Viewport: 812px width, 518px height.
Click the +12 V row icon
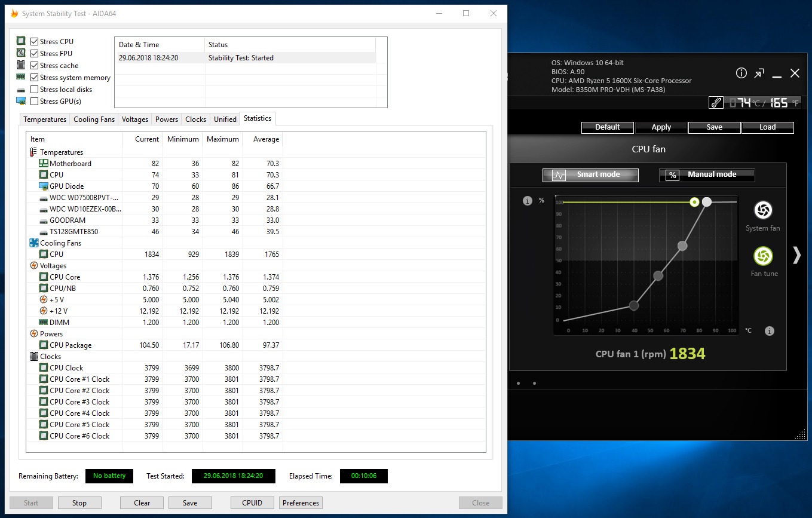point(44,311)
